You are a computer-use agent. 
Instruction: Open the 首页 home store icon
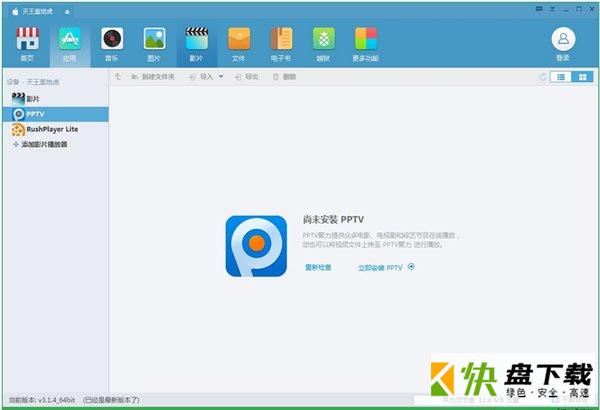point(27,44)
